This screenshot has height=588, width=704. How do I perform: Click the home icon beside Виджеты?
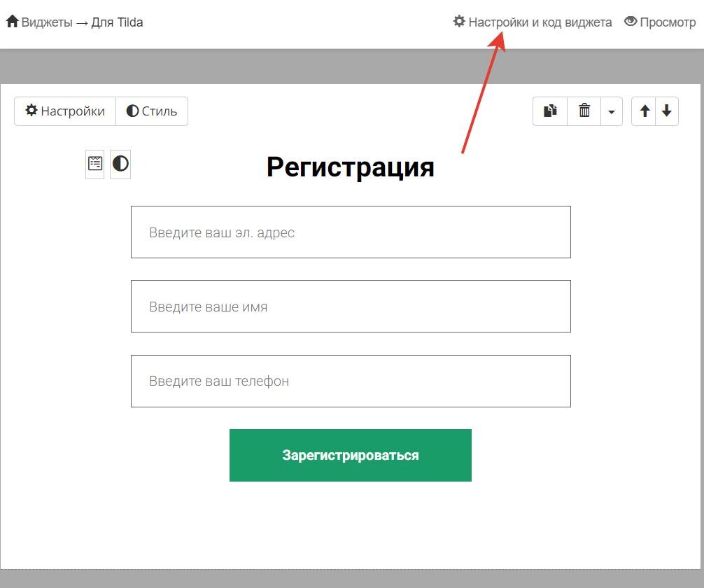pyautogui.click(x=12, y=21)
